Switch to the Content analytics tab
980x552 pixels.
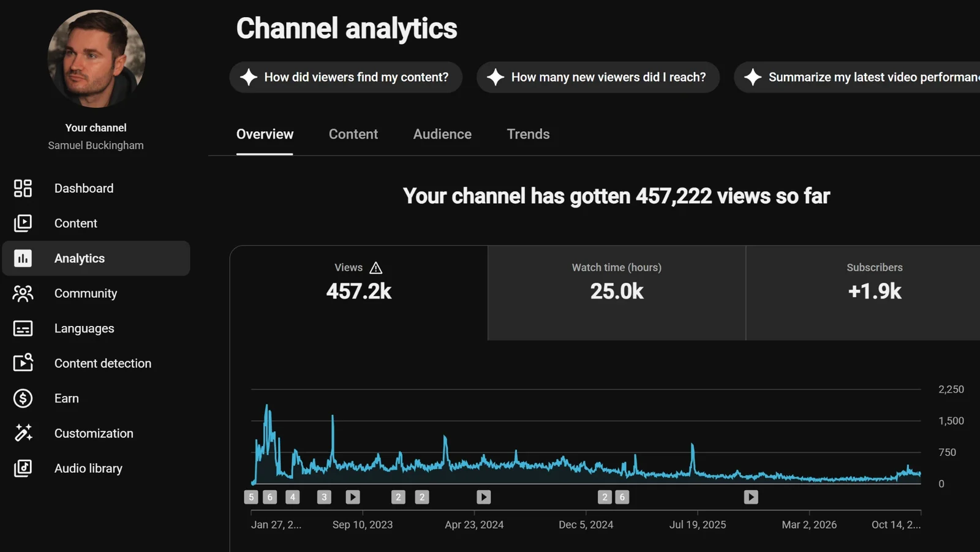coord(353,134)
